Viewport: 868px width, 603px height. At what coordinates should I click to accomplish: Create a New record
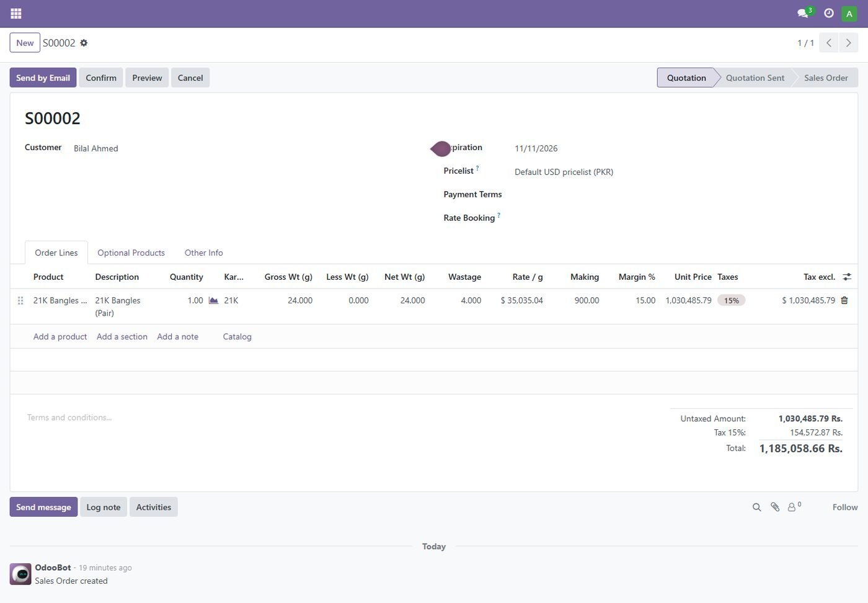point(25,43)
